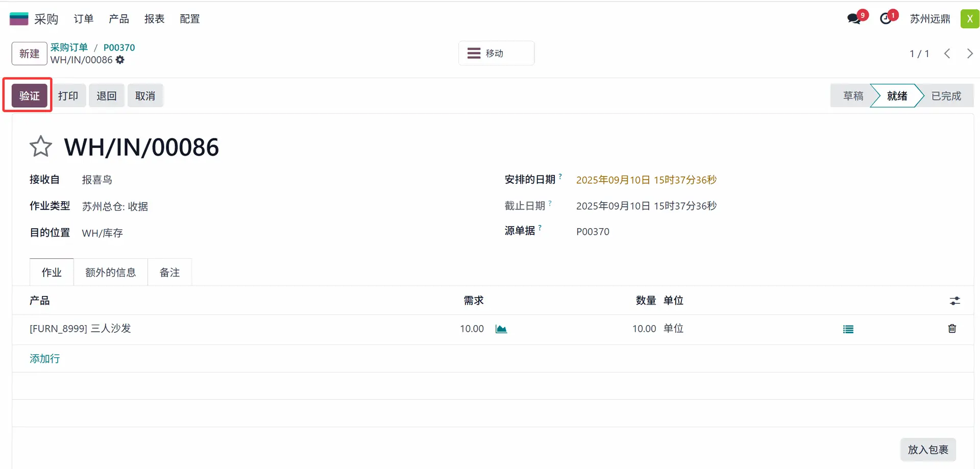Open the 订单 menu
980x469 pixels.
[84, 19]
